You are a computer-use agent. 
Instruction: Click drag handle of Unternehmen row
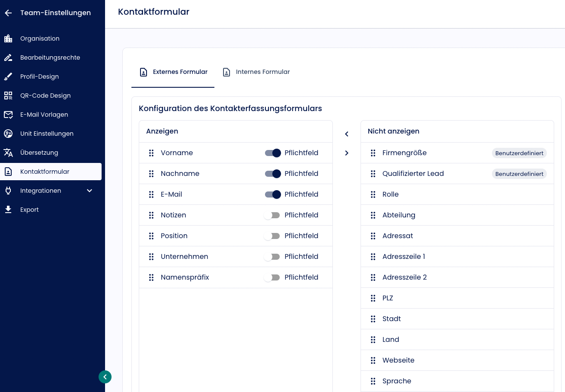[x=151, y=257]
